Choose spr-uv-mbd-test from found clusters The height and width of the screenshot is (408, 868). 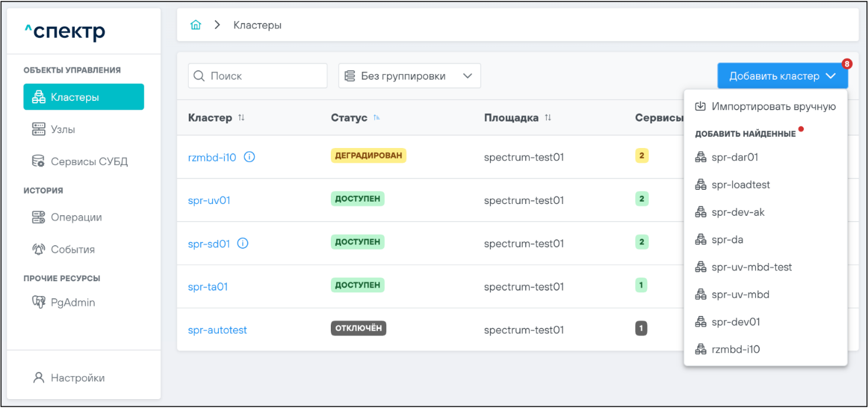[x=751, y=267]
